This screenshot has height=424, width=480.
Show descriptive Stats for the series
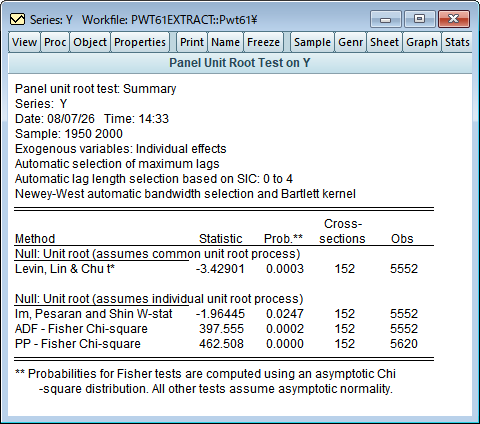pyautogui.click(x=457, y=42)
